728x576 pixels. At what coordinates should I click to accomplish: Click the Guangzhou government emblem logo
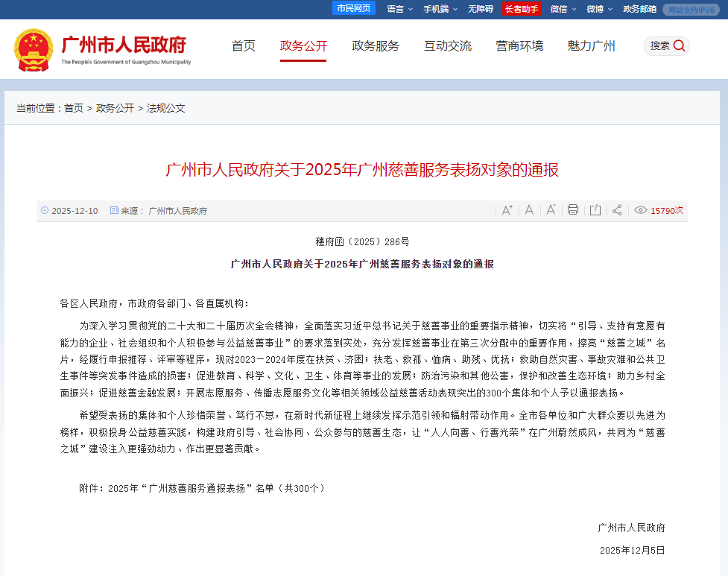34,49
